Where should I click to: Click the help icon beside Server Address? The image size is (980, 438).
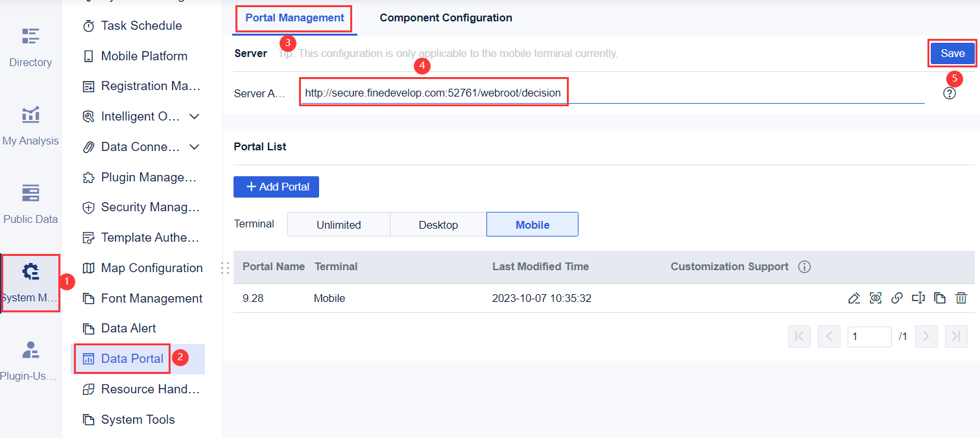tap(950, 93)
